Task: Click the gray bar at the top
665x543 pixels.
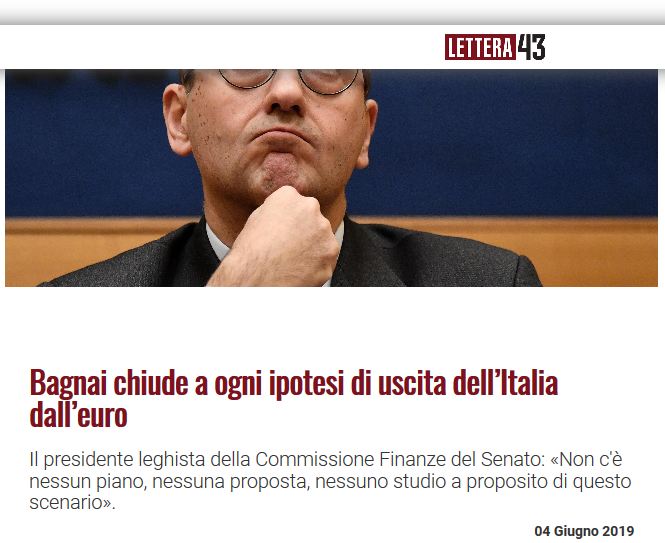Action: pyautogui.click(x=332, y=12)
